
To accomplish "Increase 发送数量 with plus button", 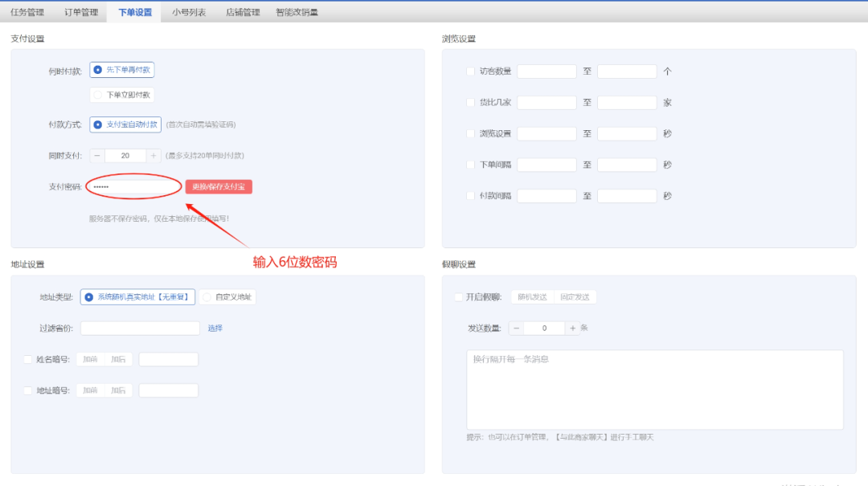I will click(572, 329).
